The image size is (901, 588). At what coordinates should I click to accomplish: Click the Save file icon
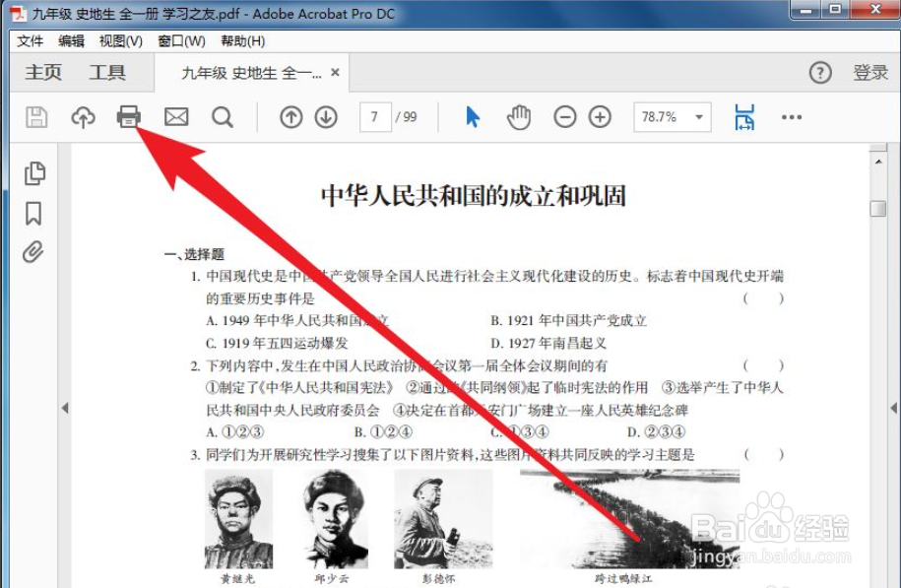point(36,116)
